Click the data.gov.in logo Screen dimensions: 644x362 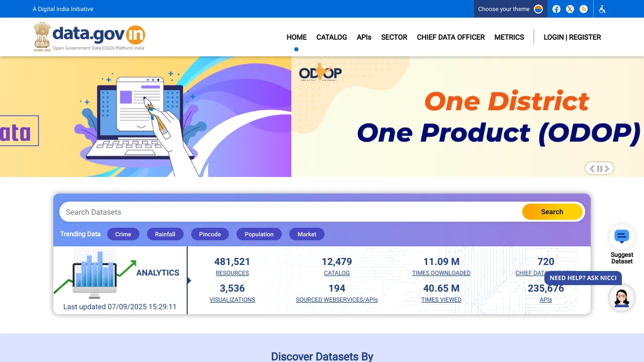tap(89, 37)
